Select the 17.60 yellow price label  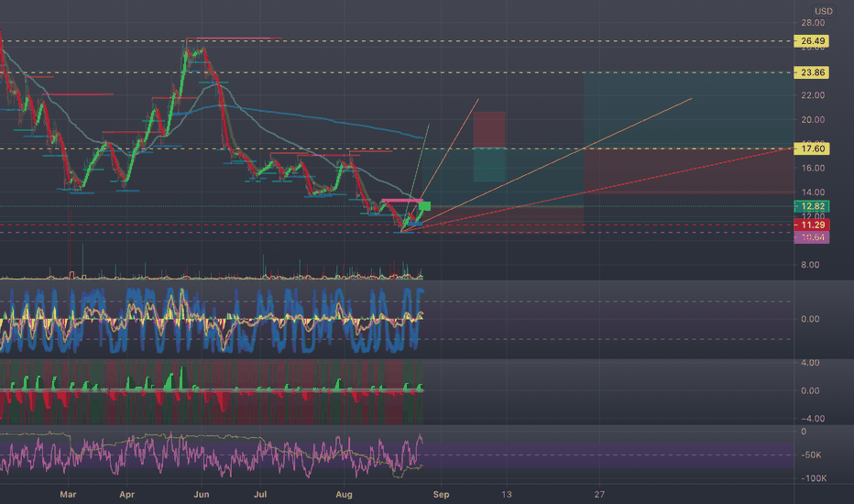(812, 148)
